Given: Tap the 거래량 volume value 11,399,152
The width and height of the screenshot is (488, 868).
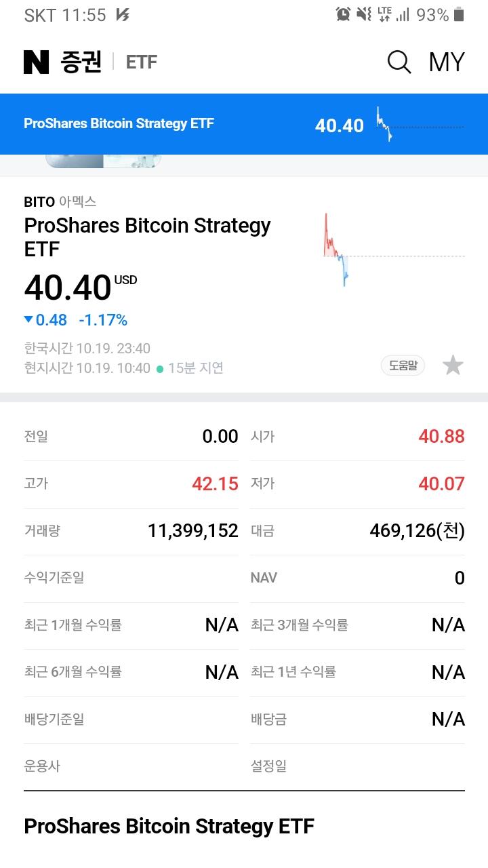Looking at the screenshot, I should 193,531.
